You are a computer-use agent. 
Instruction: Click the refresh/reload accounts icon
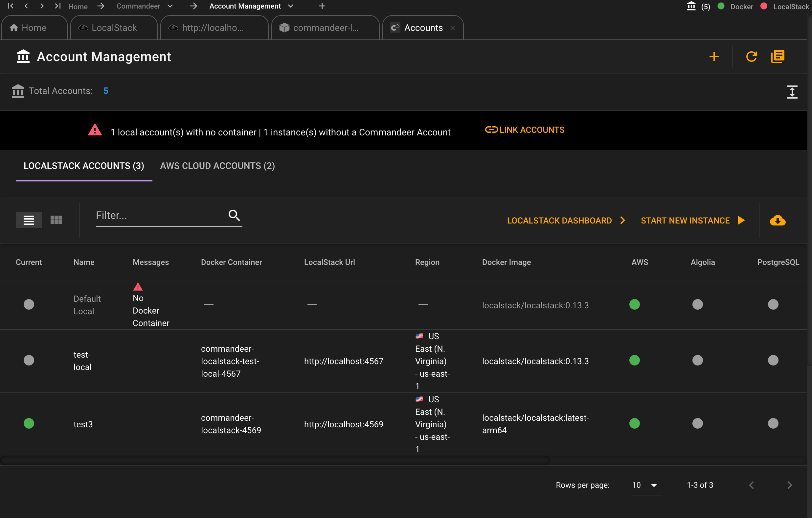coord(751,56)
